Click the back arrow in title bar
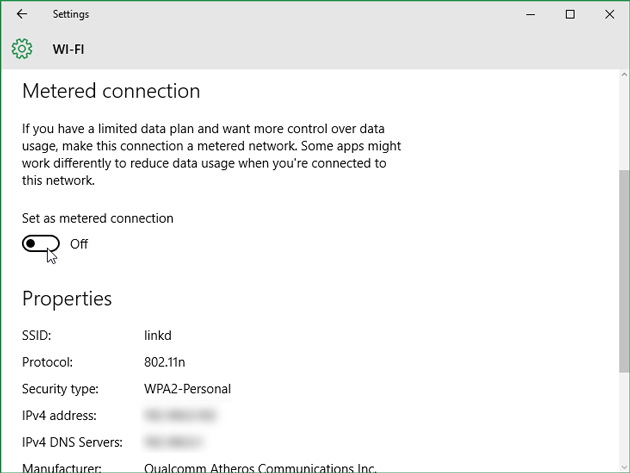Image resolution: width=630 pixels, height=473 pixels. 22,14
